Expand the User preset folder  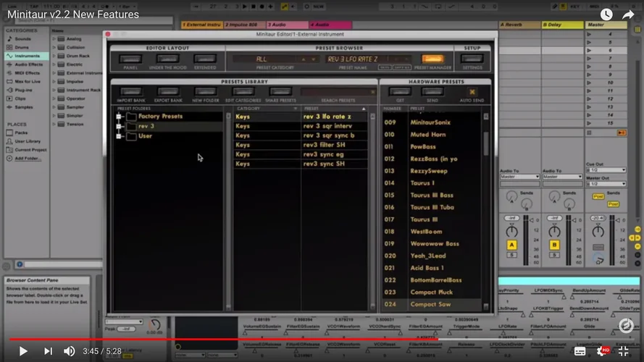tap(119, 136)
